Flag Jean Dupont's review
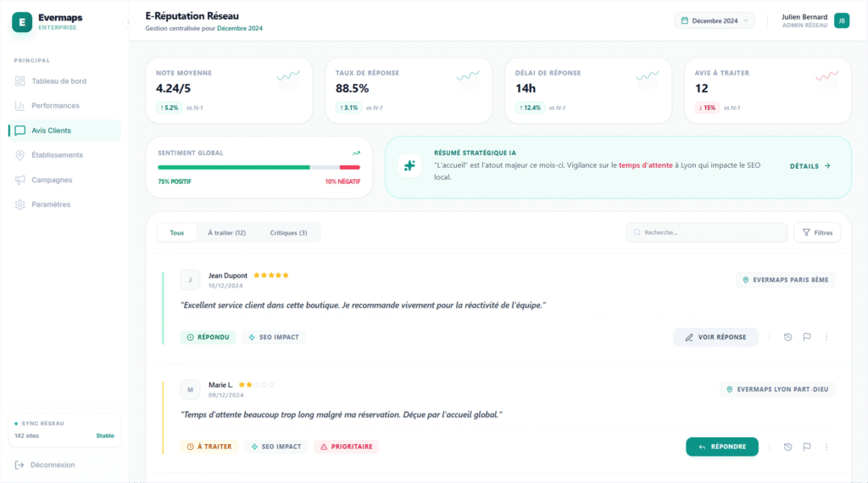The image size is (868, 483). coord(807,337)
